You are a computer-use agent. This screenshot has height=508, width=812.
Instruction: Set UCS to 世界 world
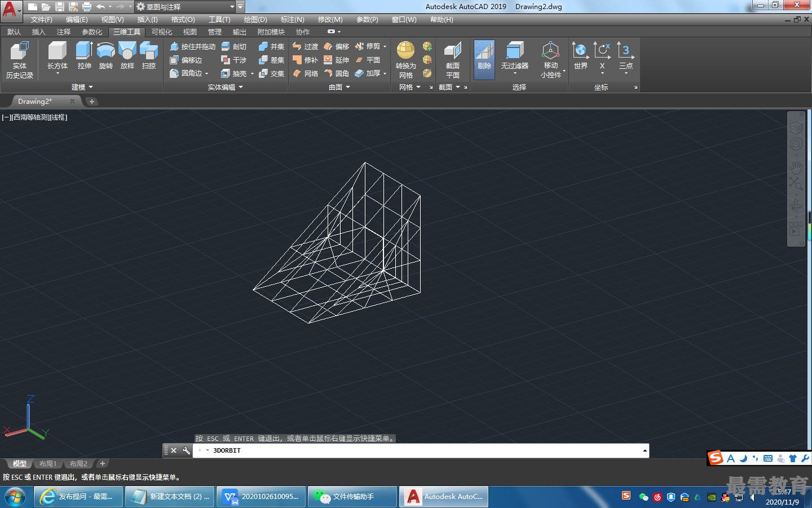581,56
